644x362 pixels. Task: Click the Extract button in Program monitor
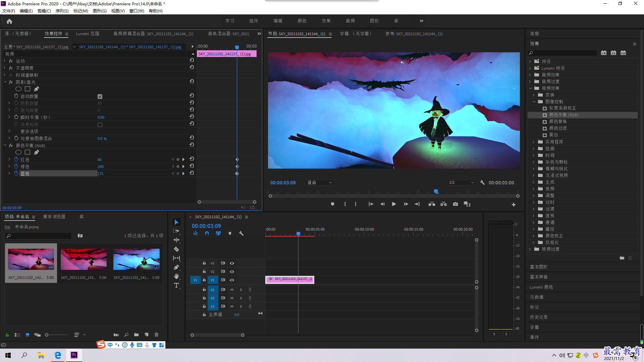444,204
